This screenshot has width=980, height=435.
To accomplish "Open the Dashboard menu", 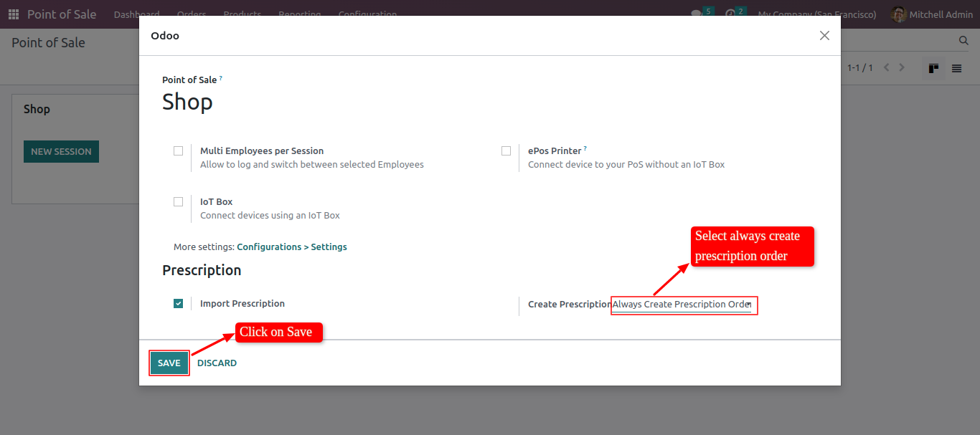I will coord(136,14).
